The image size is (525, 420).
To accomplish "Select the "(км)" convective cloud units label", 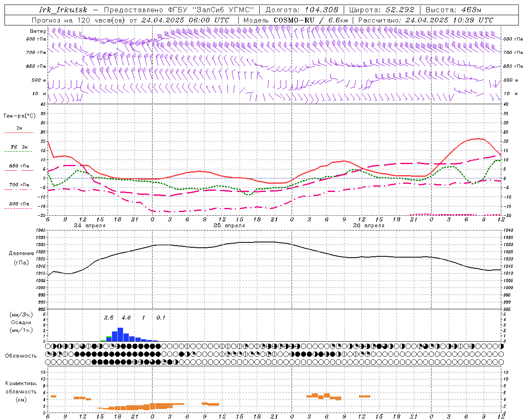I will pyautogui.click(x=21, y=399).
